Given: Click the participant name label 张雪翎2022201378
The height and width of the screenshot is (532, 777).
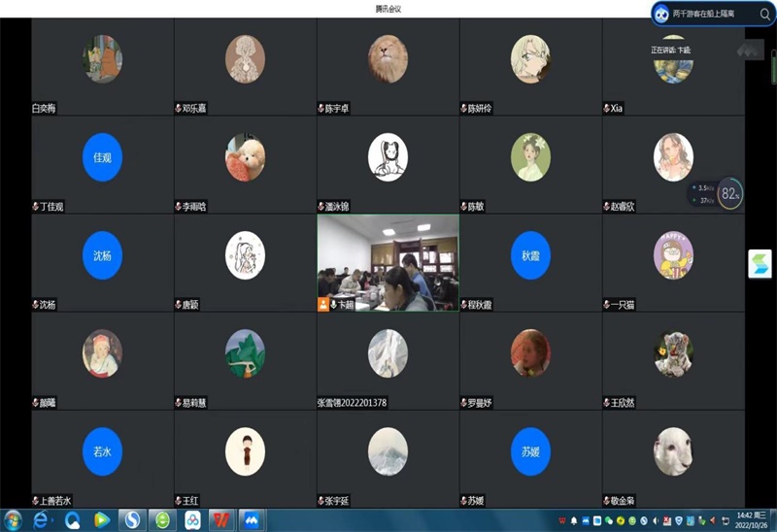Looking at the screenshot, I should pos(352,402).
